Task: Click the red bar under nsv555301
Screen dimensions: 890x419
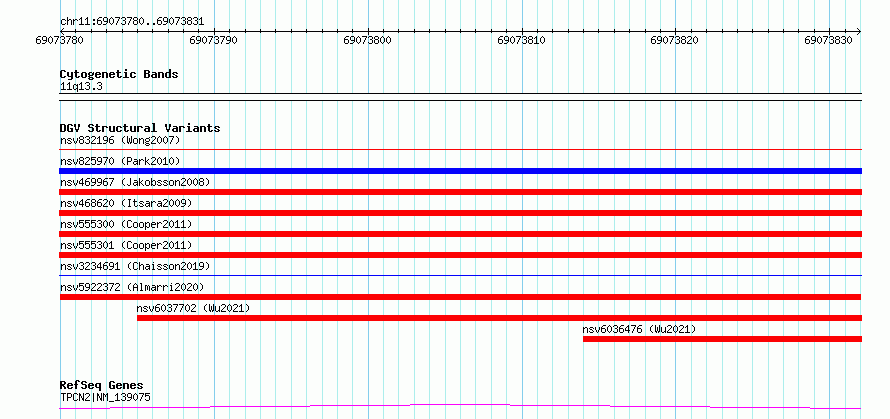Action: point(460,255)
